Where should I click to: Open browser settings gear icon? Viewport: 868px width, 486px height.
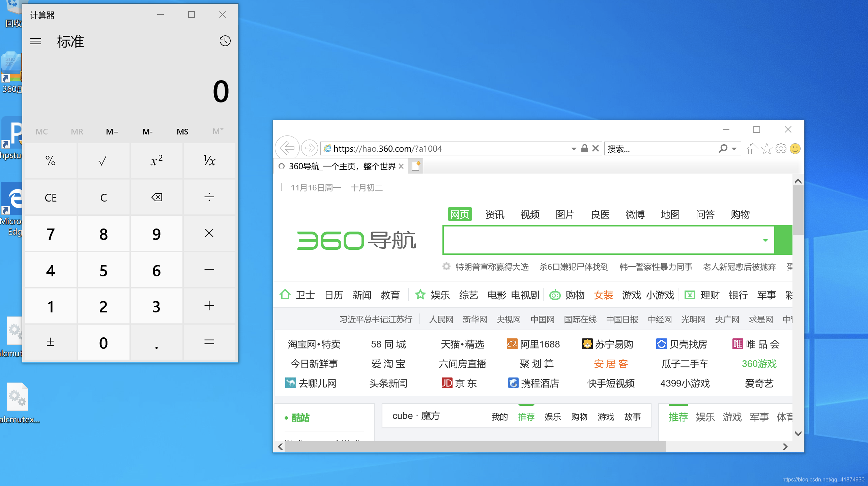tap(781, 148)
